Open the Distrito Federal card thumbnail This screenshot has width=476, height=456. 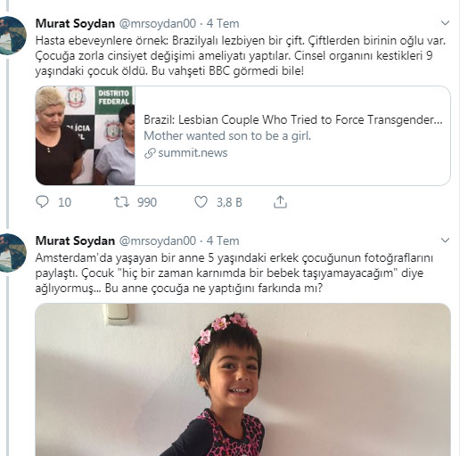86,135
